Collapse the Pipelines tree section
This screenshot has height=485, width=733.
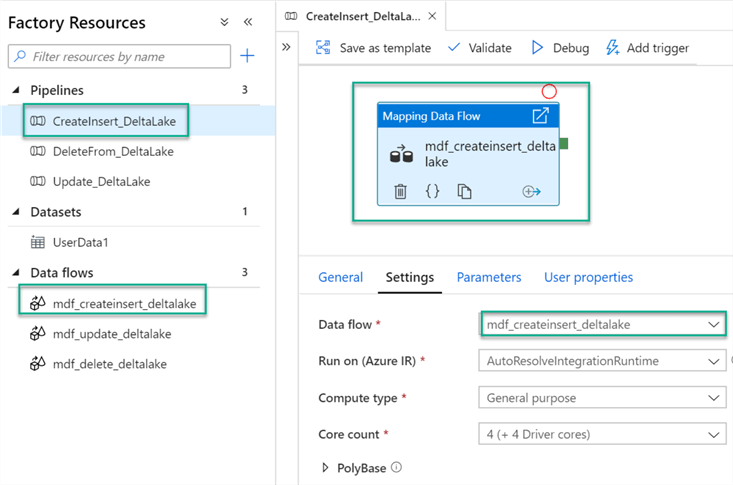click(x=16, y=90)
